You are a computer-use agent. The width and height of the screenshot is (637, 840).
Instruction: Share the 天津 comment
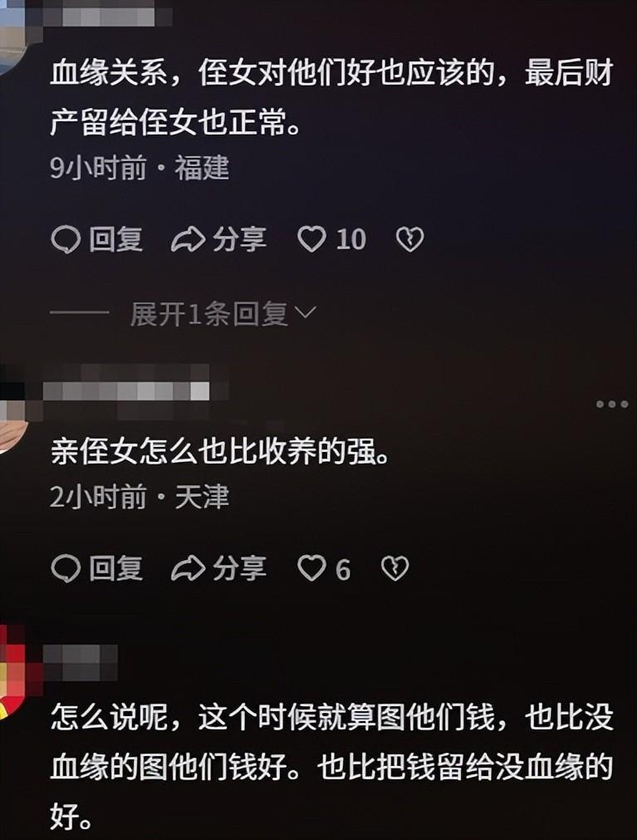point(218,568)
